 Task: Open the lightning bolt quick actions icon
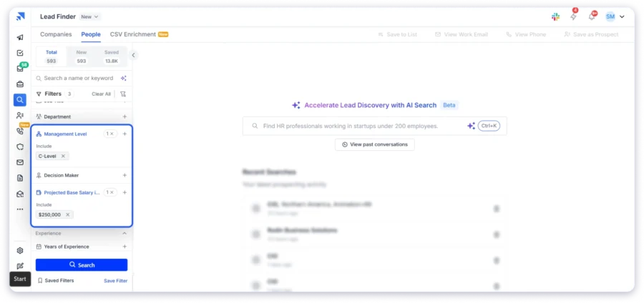tap(573, 16)
